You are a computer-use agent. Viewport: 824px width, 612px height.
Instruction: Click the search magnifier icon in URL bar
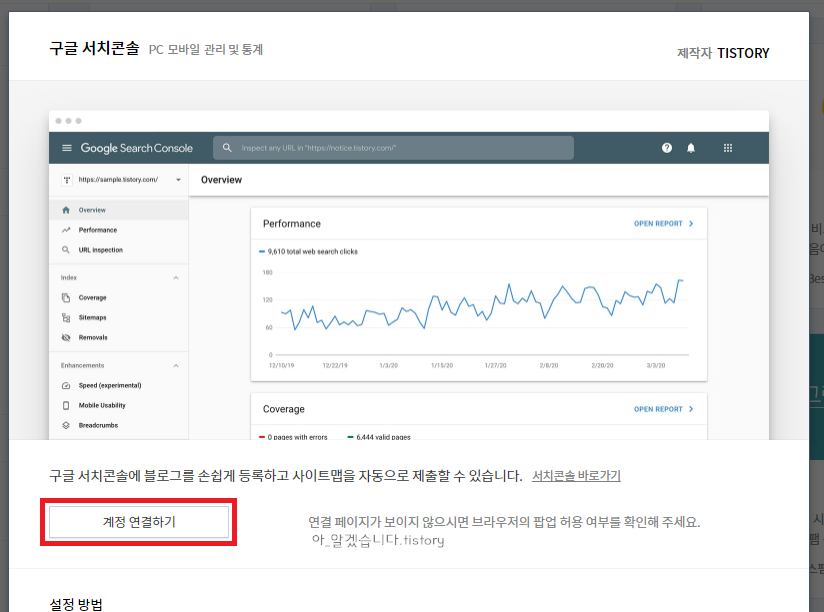click(x=227, y=148)
